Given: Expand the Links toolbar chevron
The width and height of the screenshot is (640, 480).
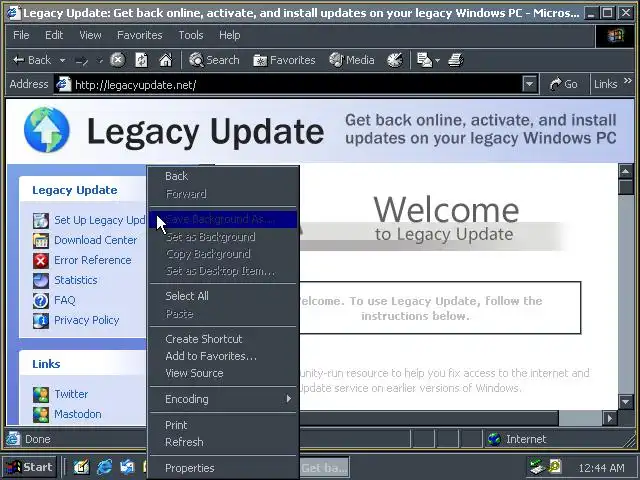Looking at the screenshot, I should [628, 80].
